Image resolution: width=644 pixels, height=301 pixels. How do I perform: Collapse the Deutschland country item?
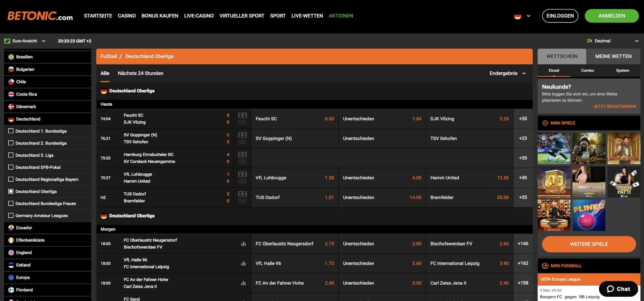click(x=48, y=119)
